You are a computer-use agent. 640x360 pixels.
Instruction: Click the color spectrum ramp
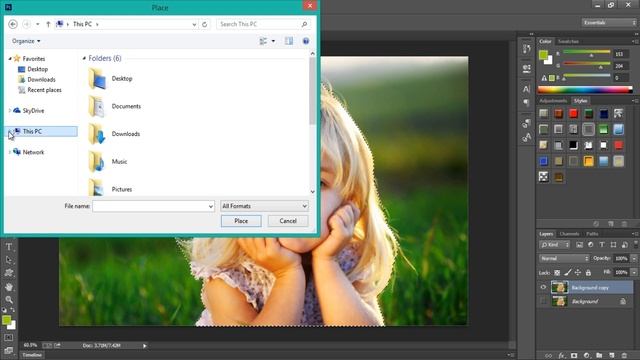tap(584, 90)
